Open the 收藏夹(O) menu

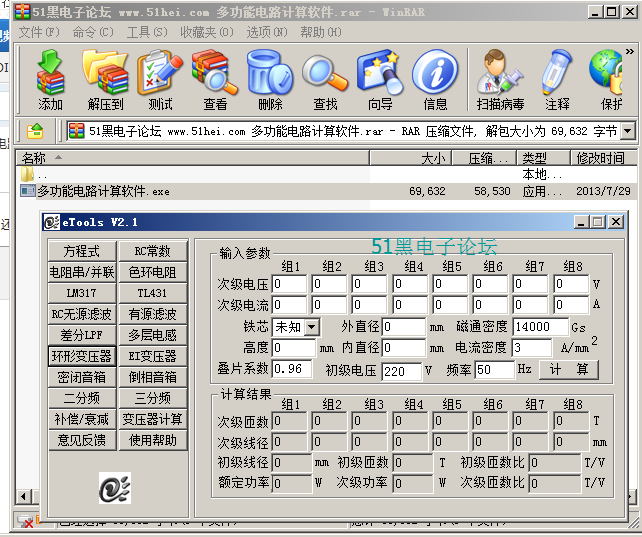[207, 32]
